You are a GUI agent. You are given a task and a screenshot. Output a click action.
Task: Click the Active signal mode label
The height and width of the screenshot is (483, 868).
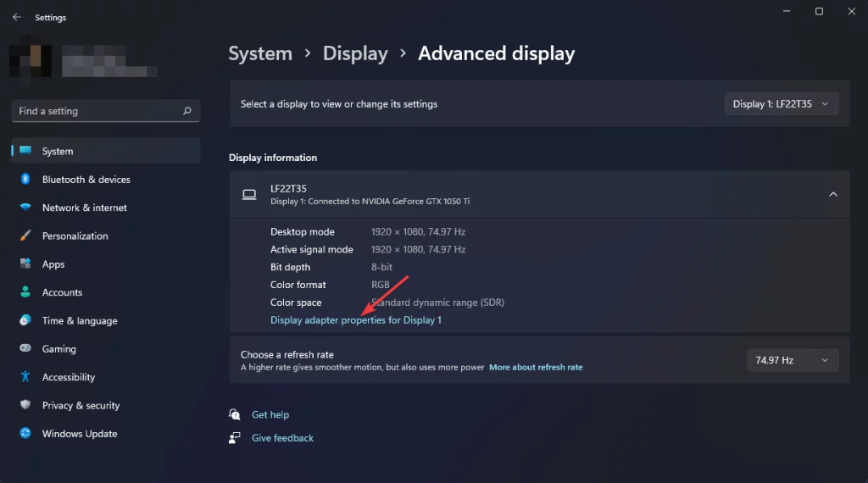(312, 249)
